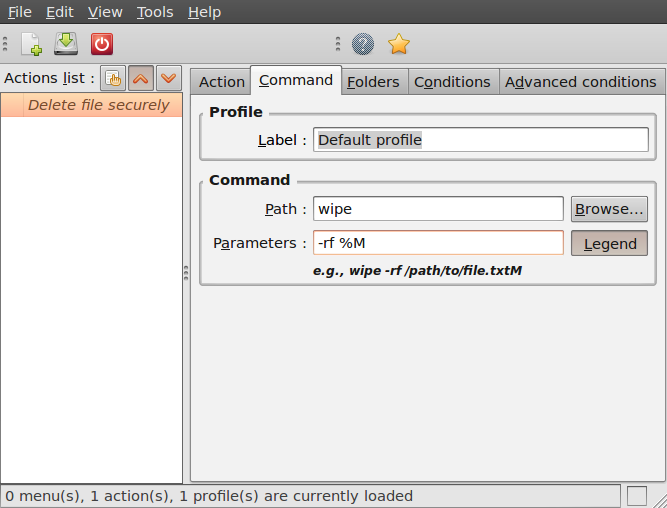Click the gold star toolbar icon
667x508 pixels.
click(399, 44)
